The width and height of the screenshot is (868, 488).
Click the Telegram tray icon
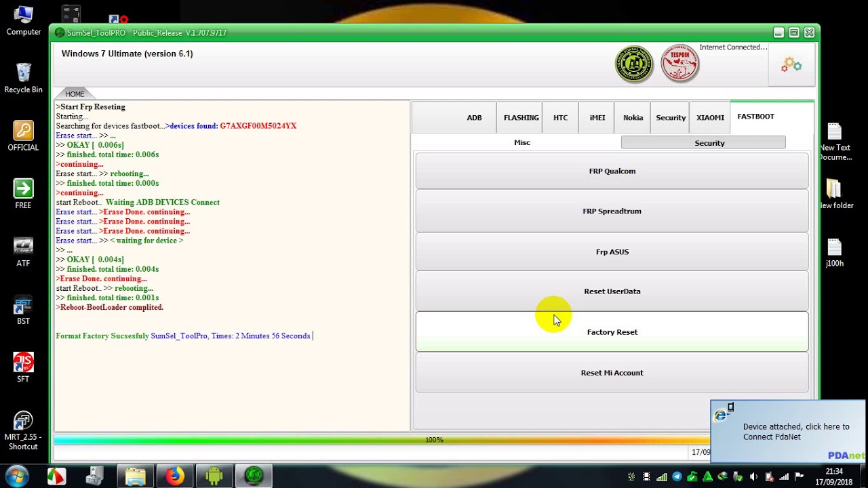point(677,477)
